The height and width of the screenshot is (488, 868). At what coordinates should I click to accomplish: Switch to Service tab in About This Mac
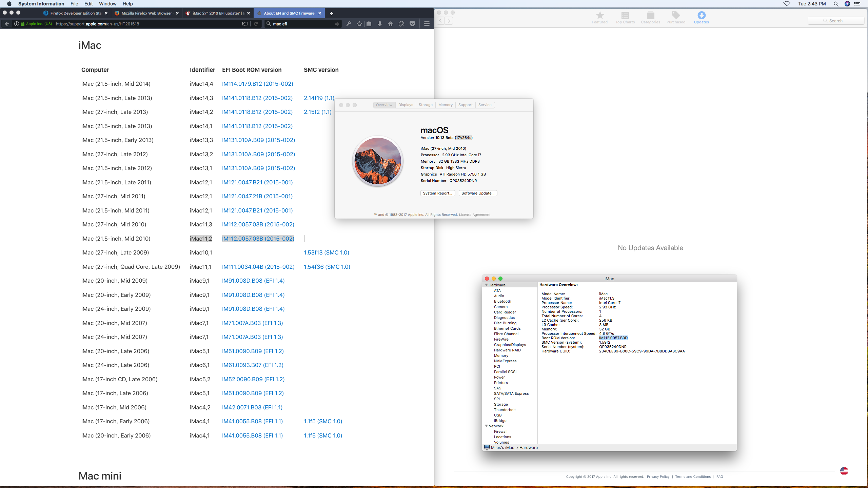coord(485,105)
